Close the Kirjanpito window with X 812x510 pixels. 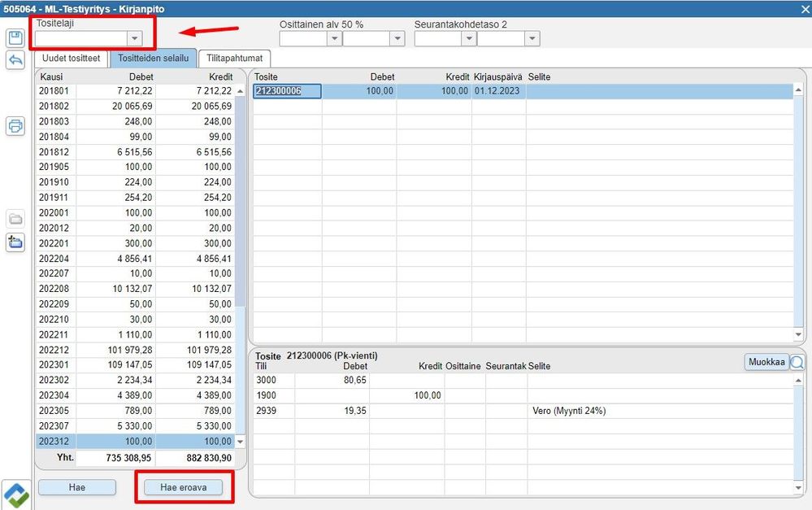(x=801, y=9)
